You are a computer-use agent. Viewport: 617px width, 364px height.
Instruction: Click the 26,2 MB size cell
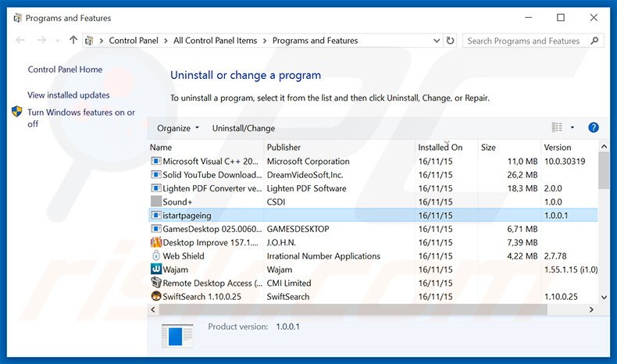point(522,175)
